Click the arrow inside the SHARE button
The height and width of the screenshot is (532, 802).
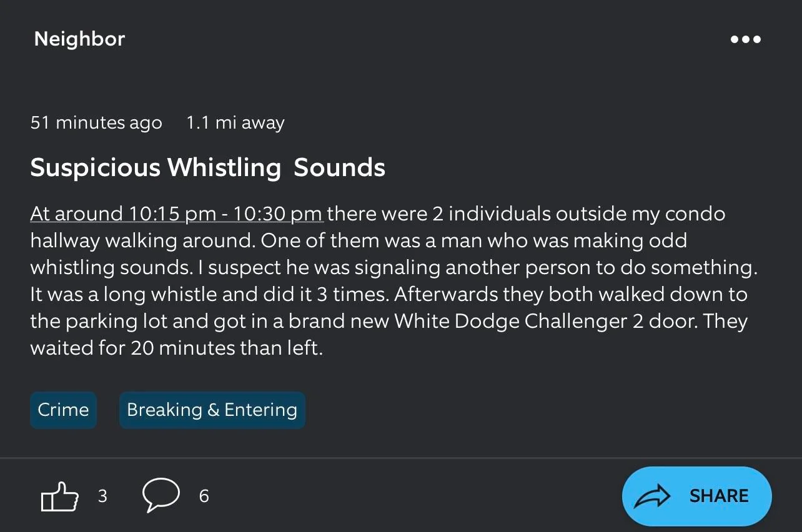point(653,496)
